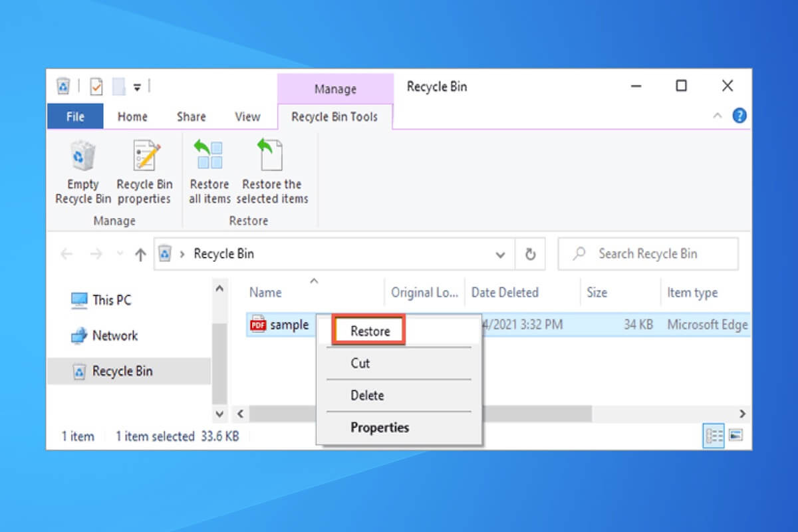Select This PC in navigation pane

111,300
